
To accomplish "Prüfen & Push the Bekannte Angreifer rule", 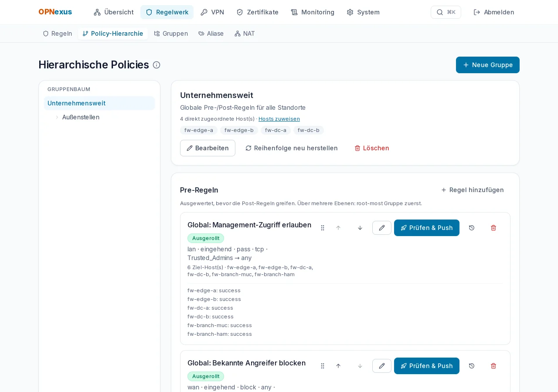I will (427, 366).
